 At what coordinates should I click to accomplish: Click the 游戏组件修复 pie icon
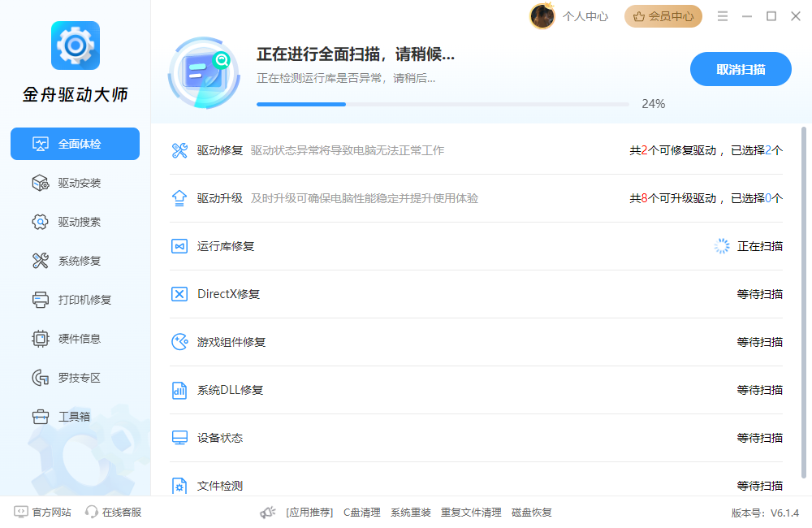pos(179,342)
